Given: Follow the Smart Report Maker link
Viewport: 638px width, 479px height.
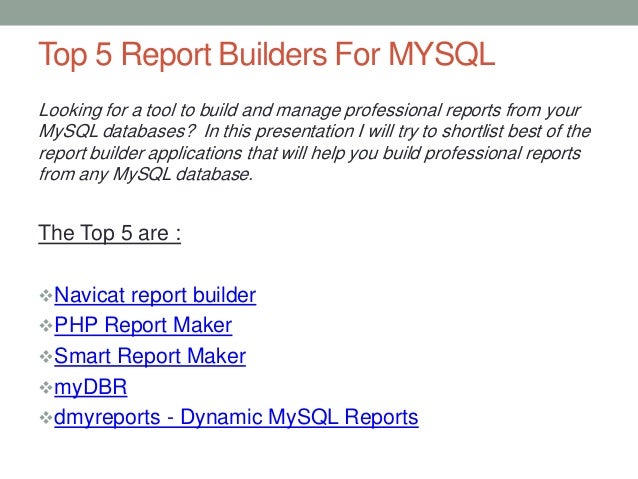Looking at the screenshot, I should pyautogui.click(x=150, y=356).
